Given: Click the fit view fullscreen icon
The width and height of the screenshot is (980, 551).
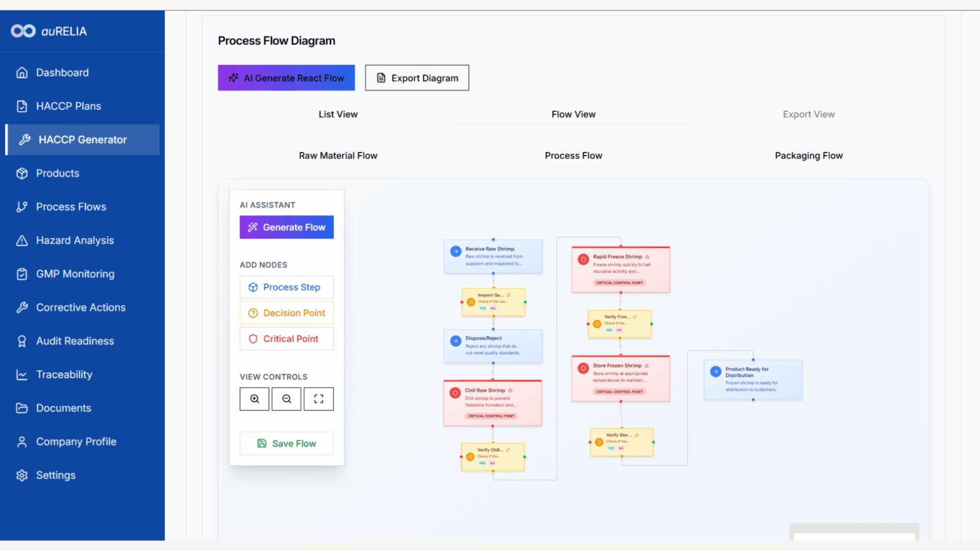Looking at the screenshot, I should tap(319, 399).
